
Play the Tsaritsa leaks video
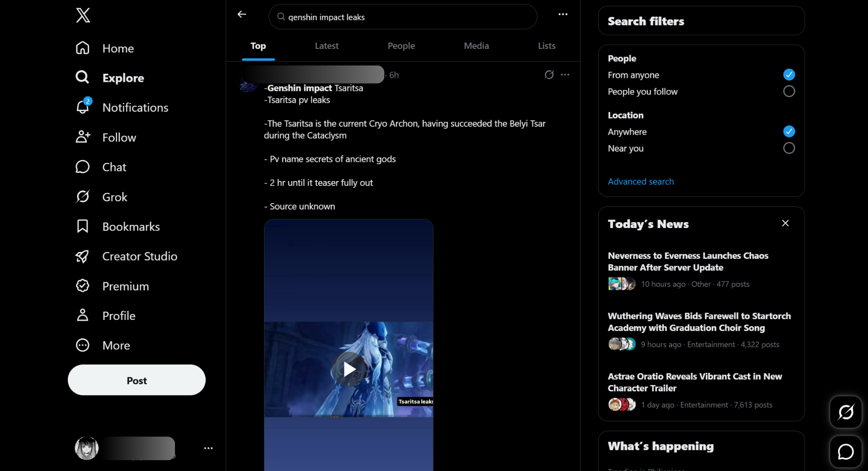(x=349, y=369)
